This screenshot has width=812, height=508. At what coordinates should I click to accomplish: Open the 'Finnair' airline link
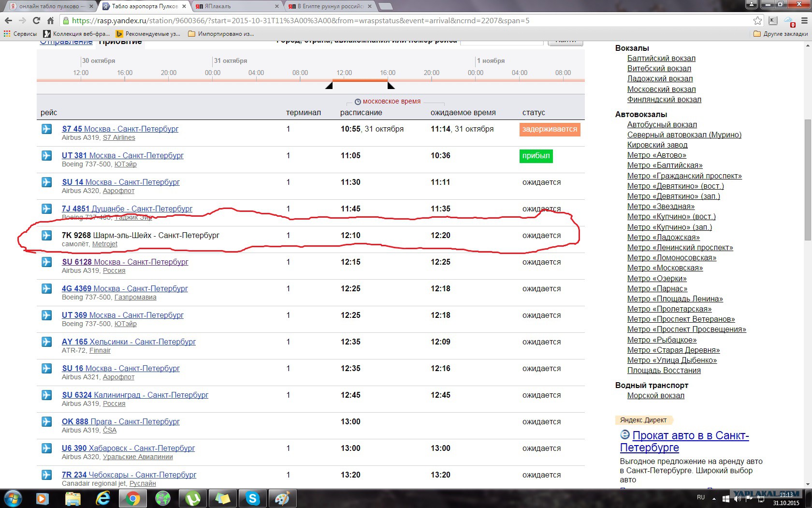coord(100,351)
